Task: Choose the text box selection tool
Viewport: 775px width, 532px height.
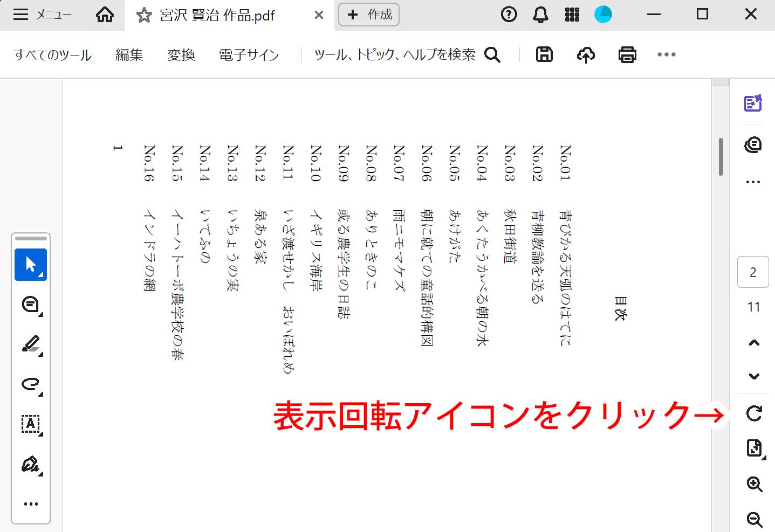Action: [x=30, y=424]
